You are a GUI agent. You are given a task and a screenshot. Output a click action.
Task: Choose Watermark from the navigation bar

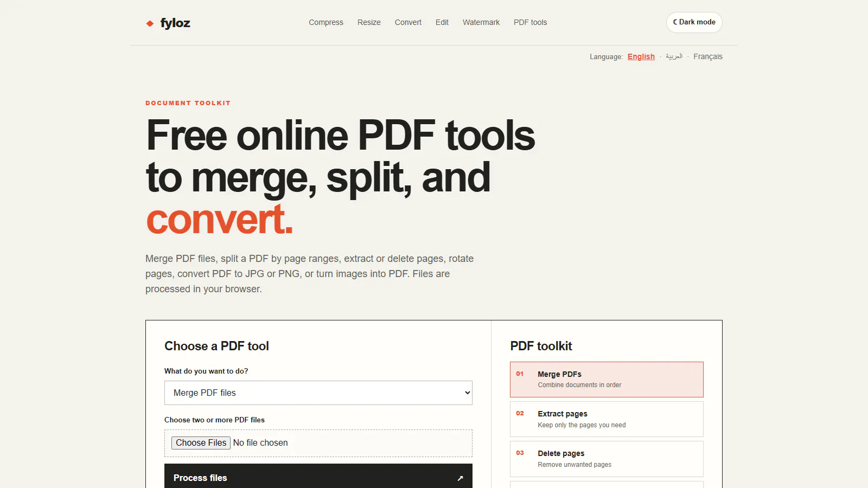(481, 22)
